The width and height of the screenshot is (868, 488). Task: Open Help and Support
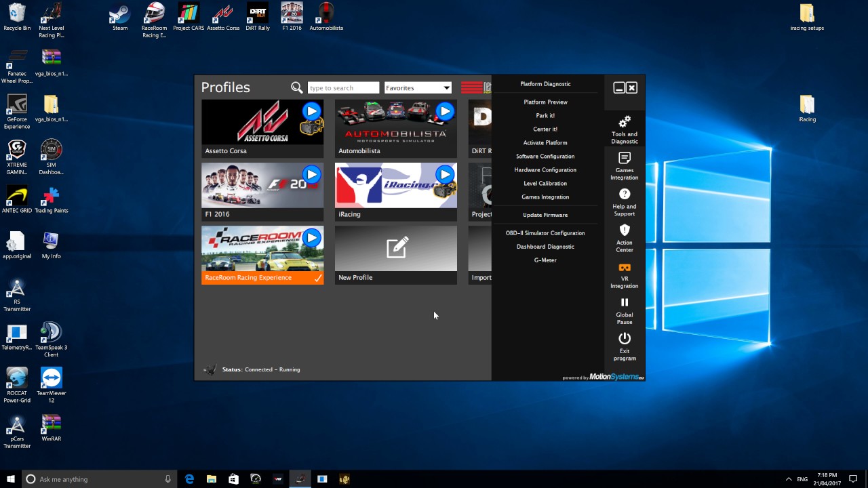625,203
